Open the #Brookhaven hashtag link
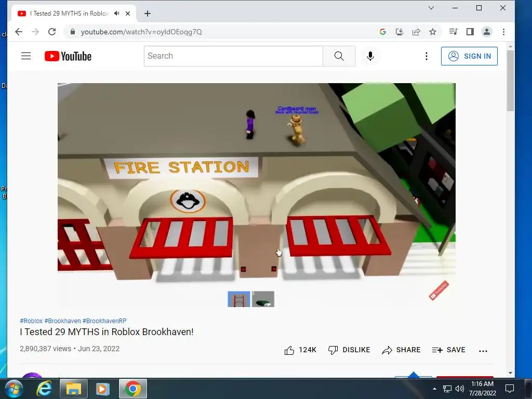 (62, 321)
